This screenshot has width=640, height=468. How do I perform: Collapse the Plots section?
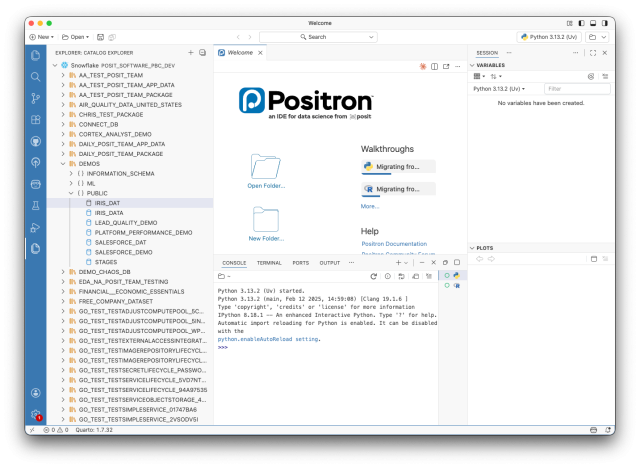pos(472,248)
